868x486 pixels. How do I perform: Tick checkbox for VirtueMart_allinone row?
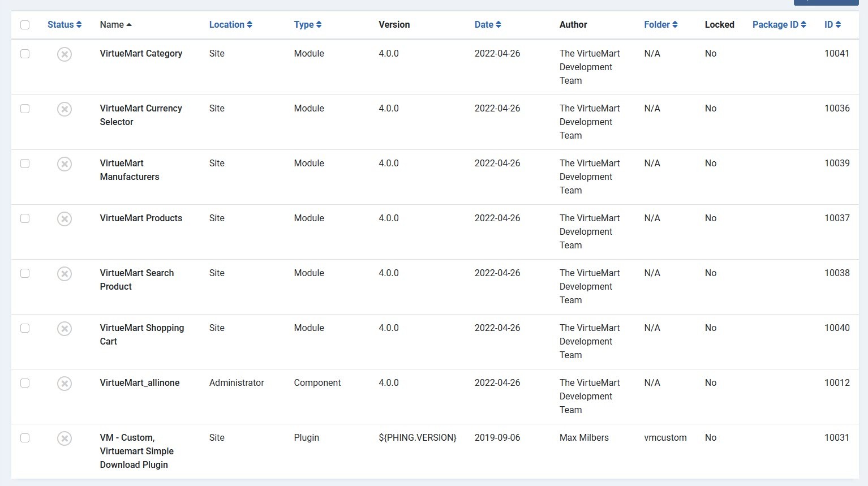point(25,383)
